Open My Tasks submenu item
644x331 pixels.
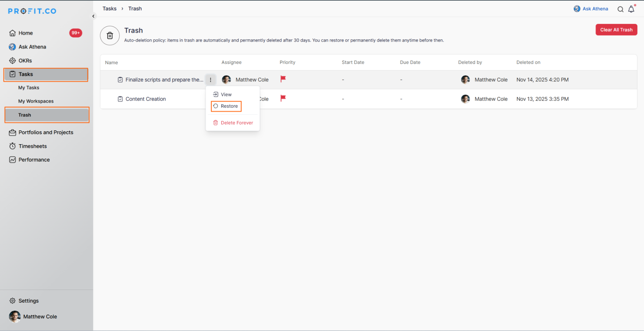28,88
